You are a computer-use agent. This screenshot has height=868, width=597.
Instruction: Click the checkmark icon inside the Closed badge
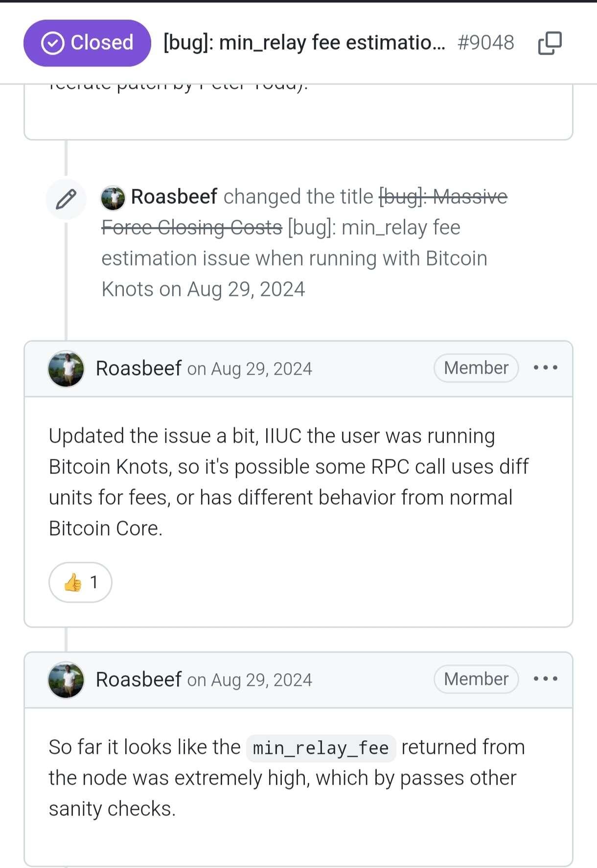tap(53, 43)
